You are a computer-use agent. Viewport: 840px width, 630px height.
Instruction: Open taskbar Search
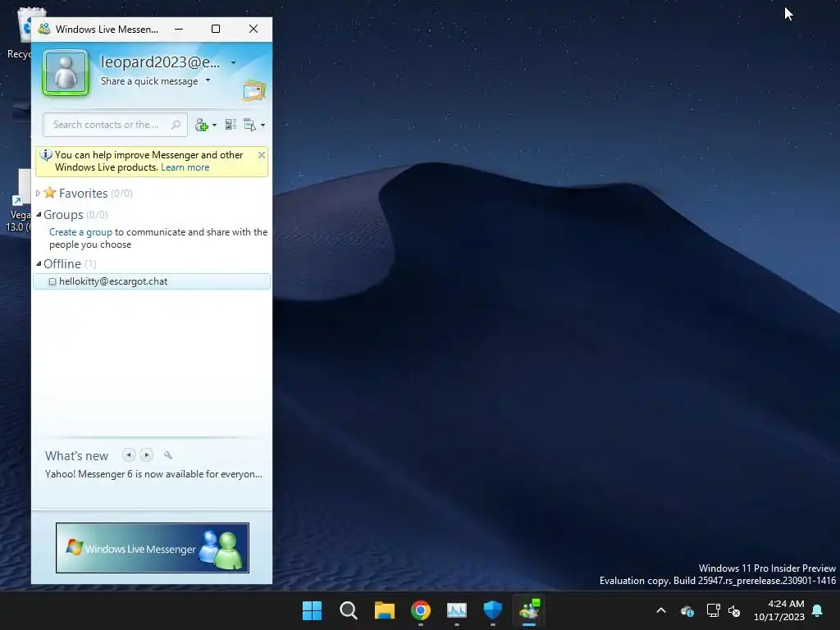pos(348,610)
